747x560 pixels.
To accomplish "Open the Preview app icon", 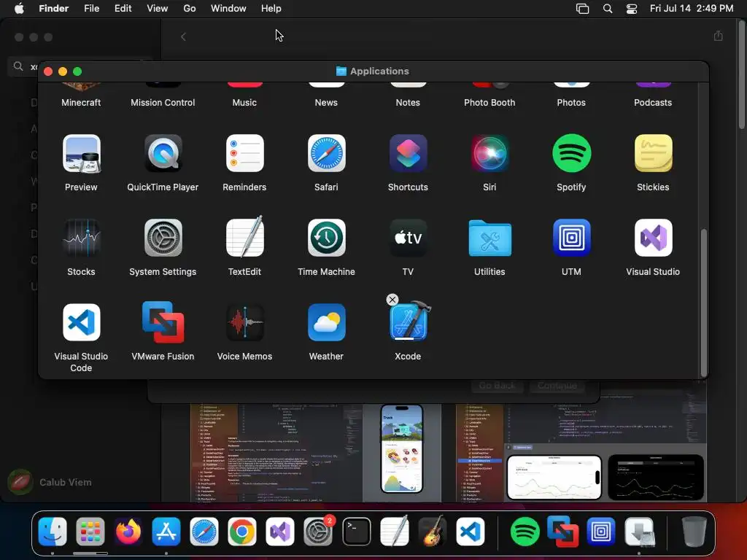I will (82, 153).
